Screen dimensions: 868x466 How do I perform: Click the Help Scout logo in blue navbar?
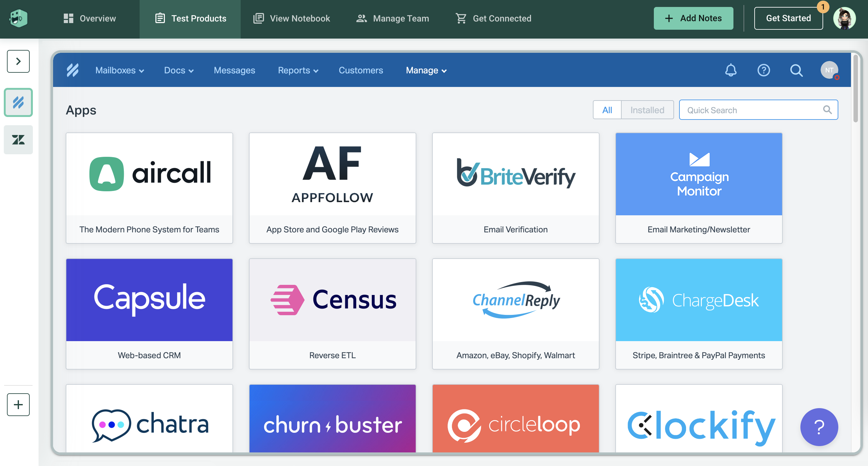(72, 70)
